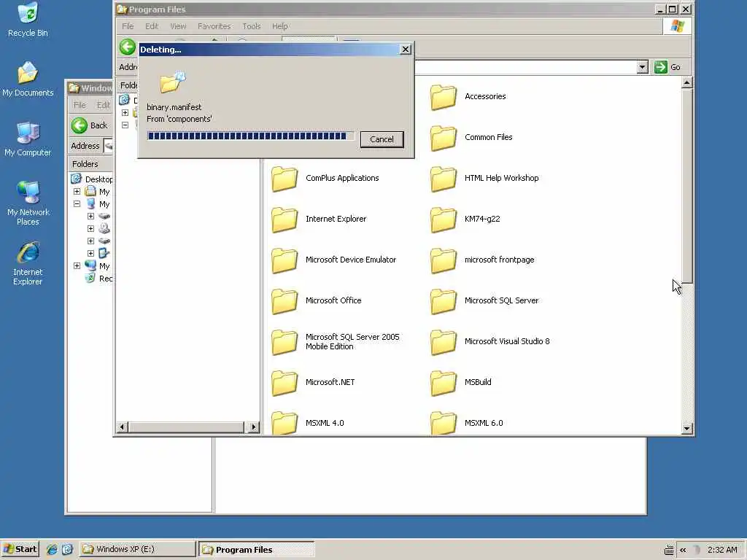Click the deletion progress bar
The image size is (747, 560).
pos(251,136)
